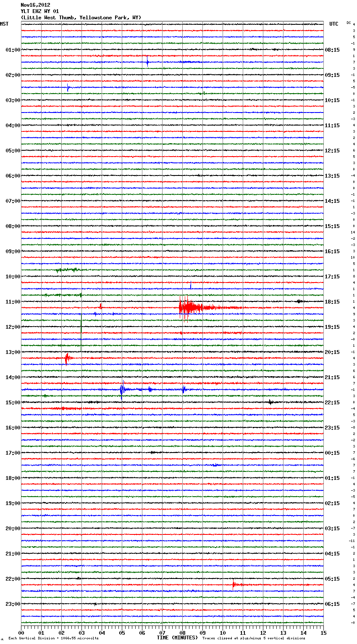Screen dimensions: 357x644
Task: Click the blue event spike near minute 05 after 14:00 MST
Action: [122, 390]
